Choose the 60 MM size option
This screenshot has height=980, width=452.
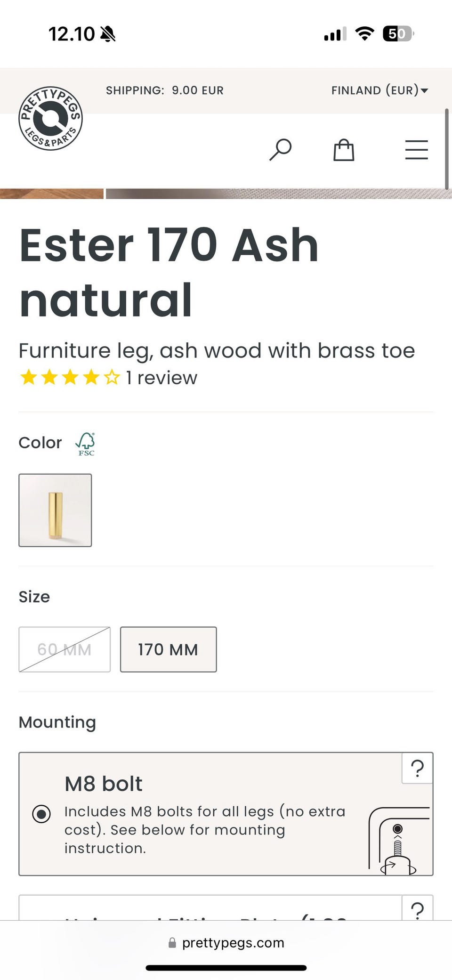[65, 649]
